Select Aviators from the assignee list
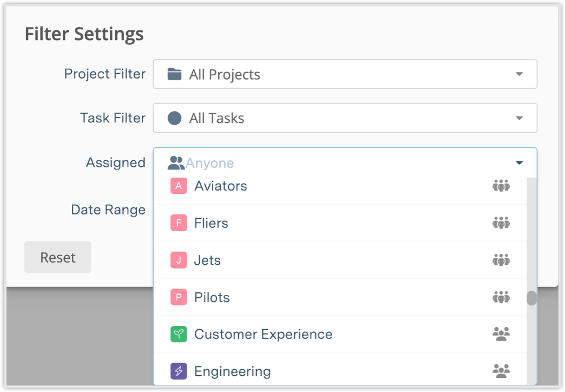This screenshot has height=392, width=565. point(221,186)
